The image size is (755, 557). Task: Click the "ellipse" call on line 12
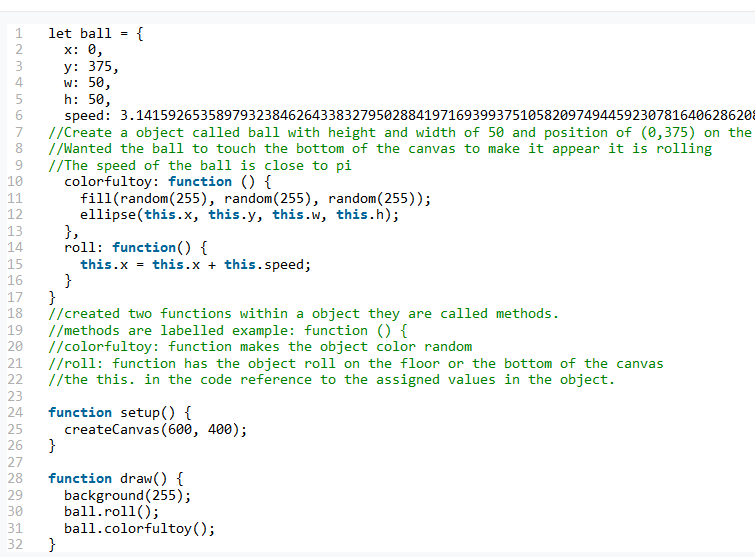point(108,215)
